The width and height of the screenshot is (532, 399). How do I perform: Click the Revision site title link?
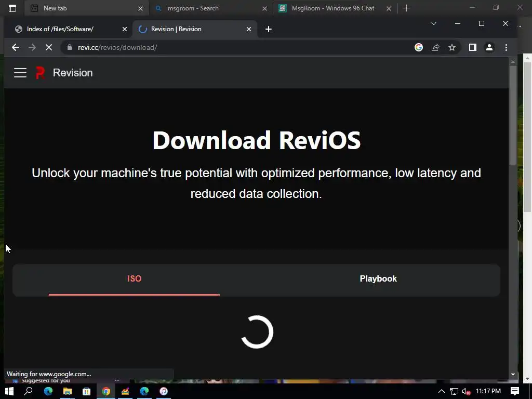pos(73,73)
